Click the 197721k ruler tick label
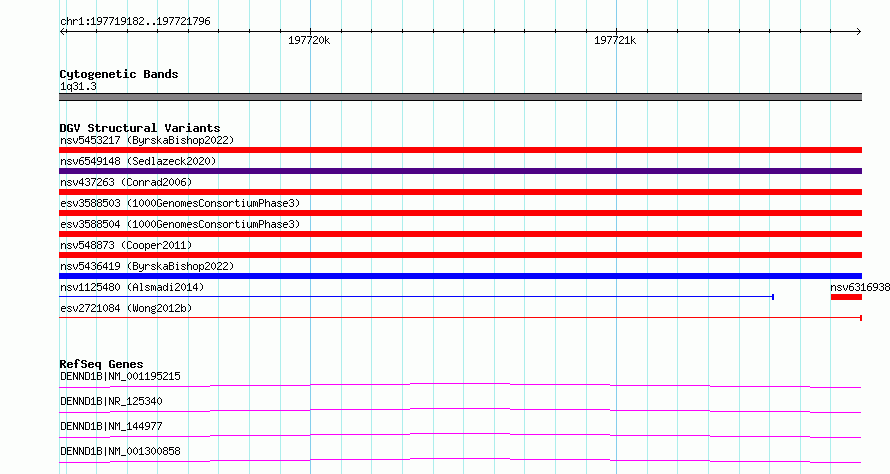 click(x=615, y=40)
